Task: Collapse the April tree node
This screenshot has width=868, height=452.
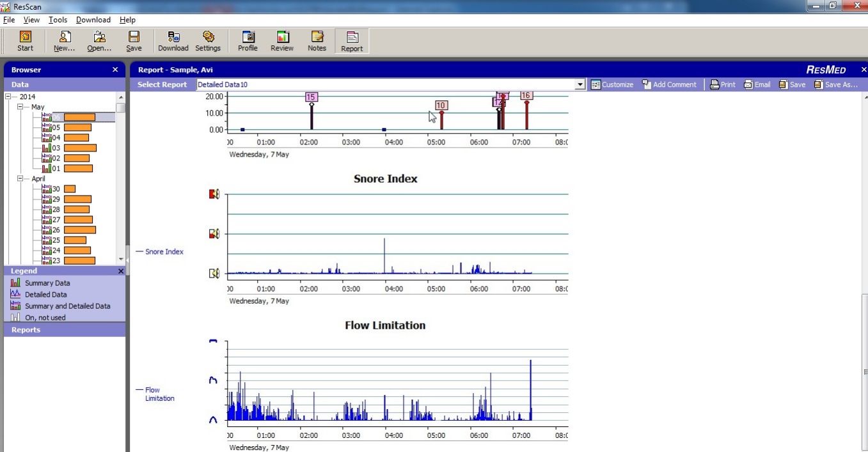Action: pyautogui.click(x=20, y=178)
